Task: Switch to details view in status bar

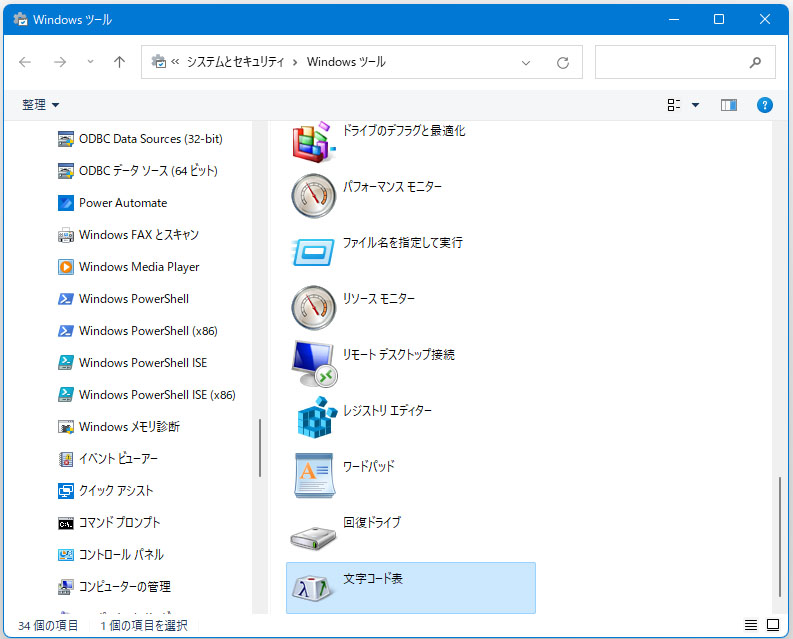Action: [751, 625]
